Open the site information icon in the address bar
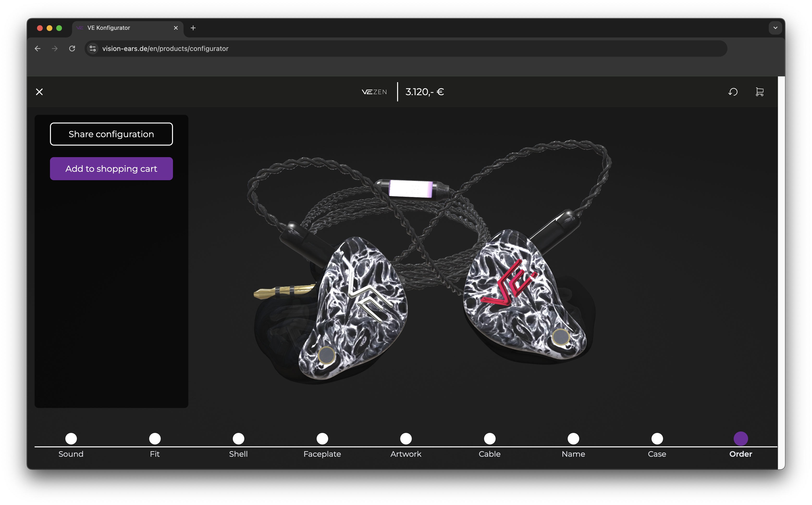This screenshot has height=505, width=812. pyautogui.click(x=93, y=49)
